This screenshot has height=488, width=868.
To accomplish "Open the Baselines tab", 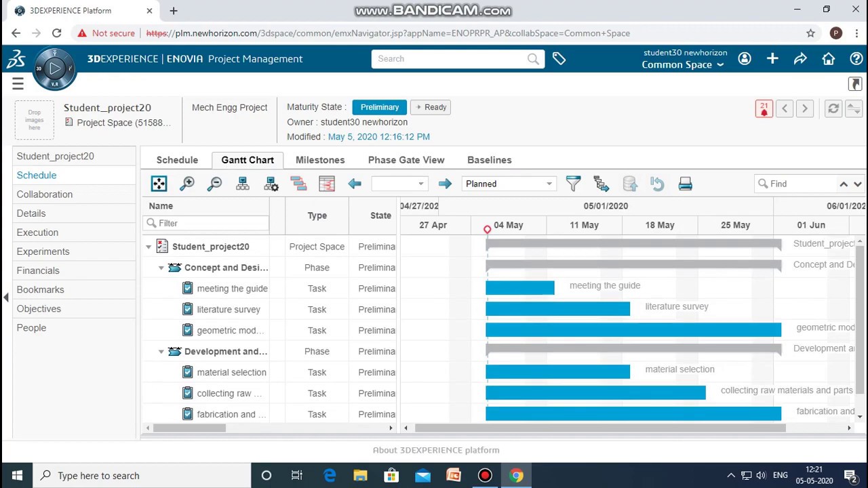I will 489,160.
